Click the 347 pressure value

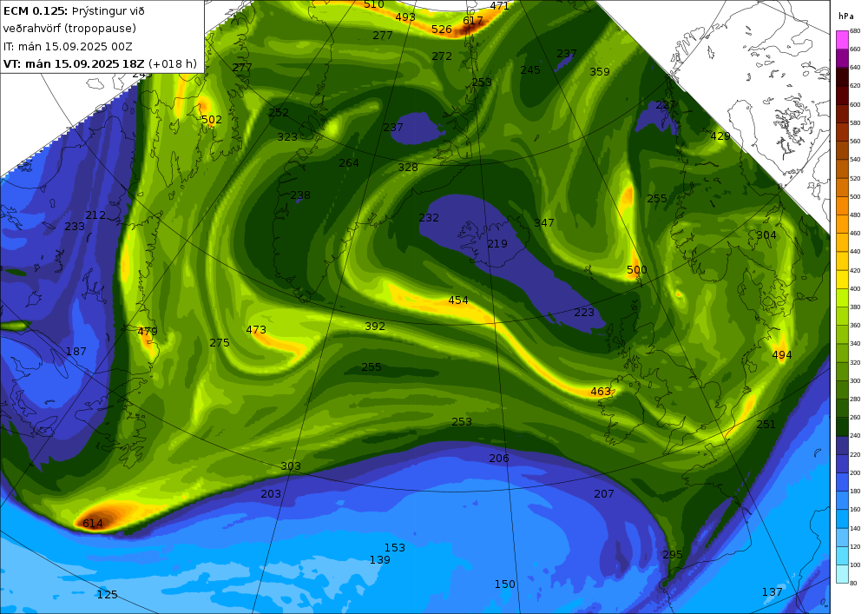tap(544, 223)
